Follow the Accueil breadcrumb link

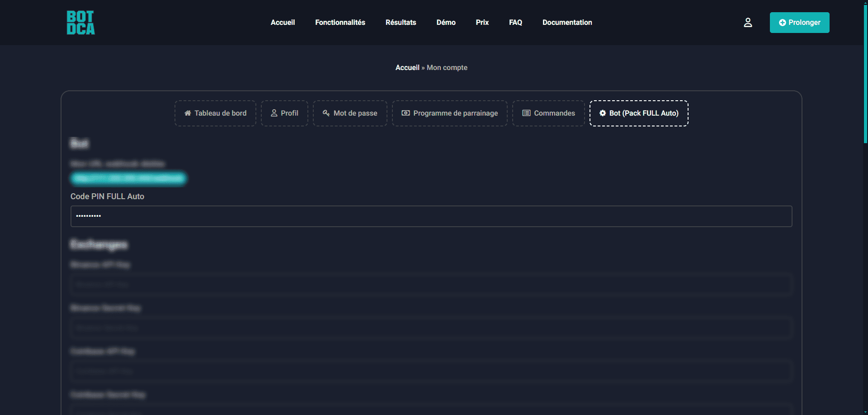pos(407,68)
